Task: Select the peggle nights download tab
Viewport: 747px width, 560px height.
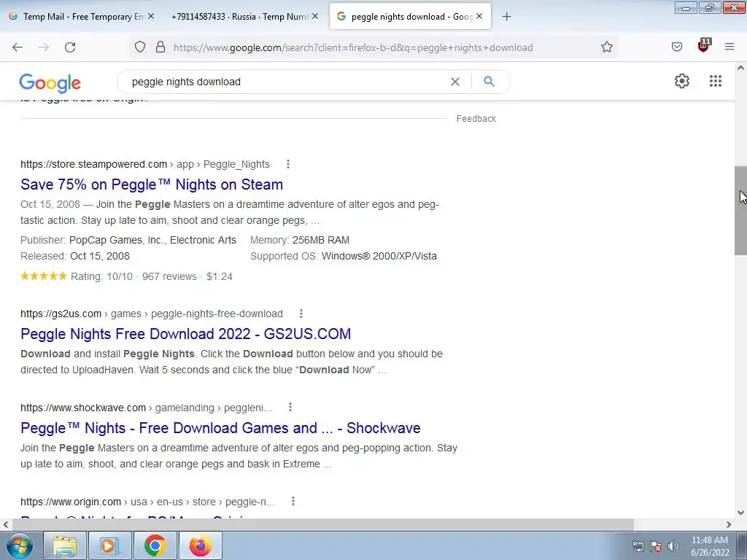Action: 410,17
